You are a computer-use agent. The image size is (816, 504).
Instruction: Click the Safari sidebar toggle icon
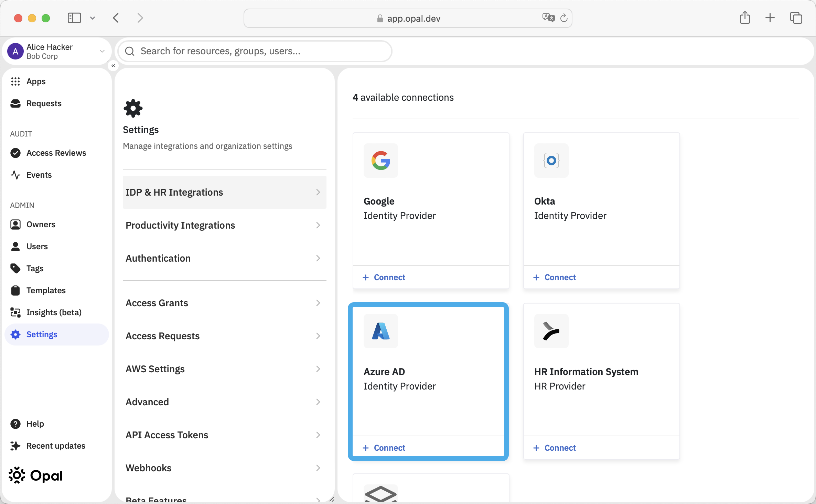(x=74, y=18)
